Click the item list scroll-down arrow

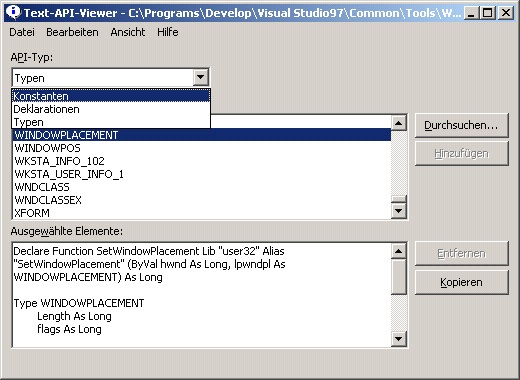point(399,211)
